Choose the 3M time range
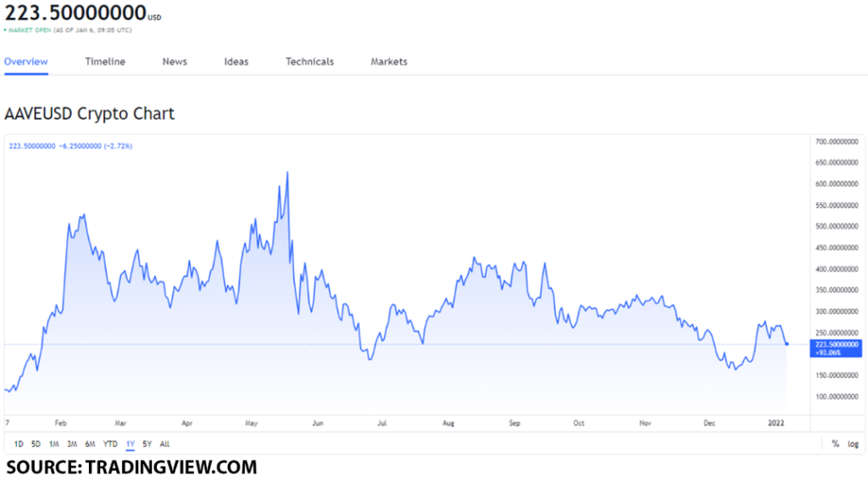The width and height of the screenshot is (868, 481). click(72, 444)
